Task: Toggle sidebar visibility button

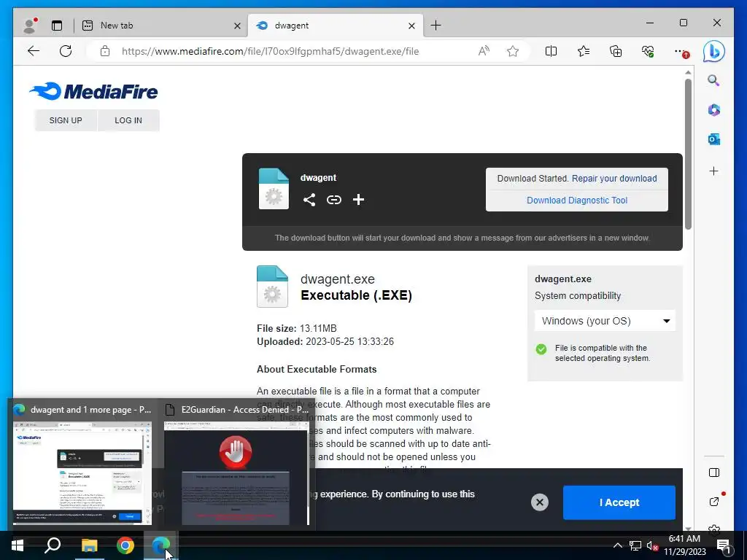Action: click(x=713, y=472)
